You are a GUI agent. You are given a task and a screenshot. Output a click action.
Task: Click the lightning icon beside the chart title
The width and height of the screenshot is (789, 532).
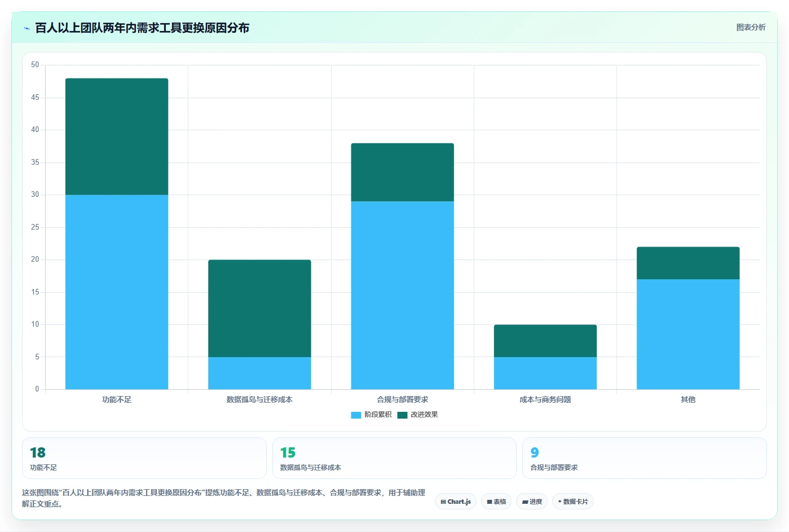tap(27, 28)
